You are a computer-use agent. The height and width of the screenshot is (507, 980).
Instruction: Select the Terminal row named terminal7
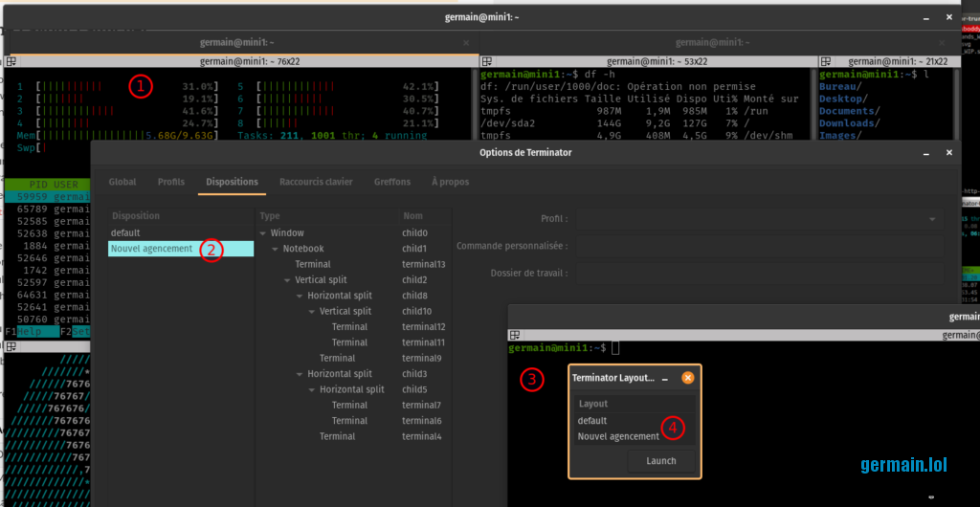click(353, 406)
